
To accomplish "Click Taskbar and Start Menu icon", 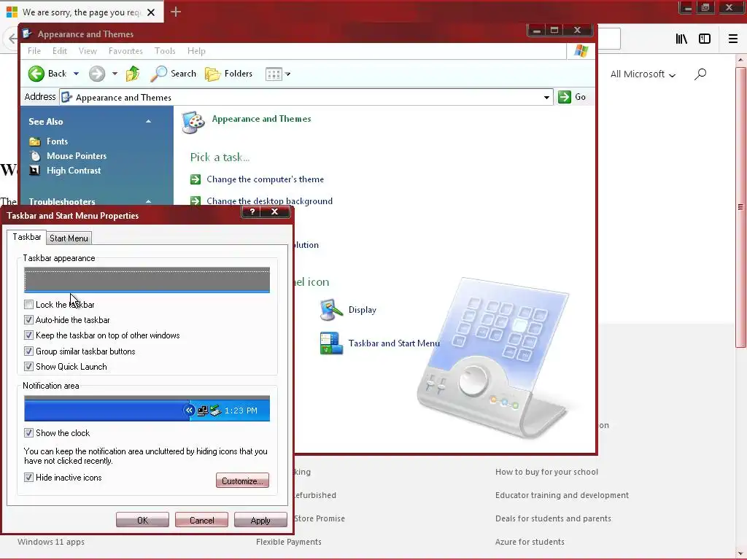I will pos(332,343).
